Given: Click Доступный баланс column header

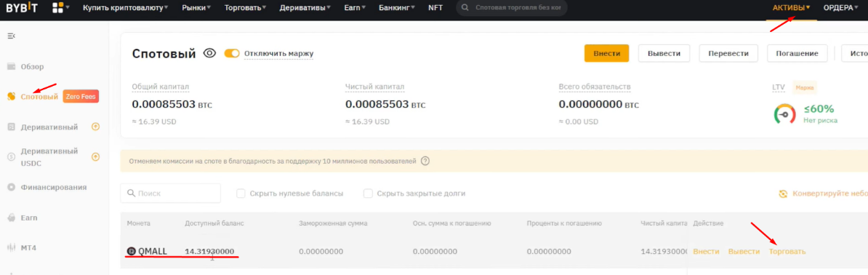Looking at the screenshot, I should coord(214,223).
